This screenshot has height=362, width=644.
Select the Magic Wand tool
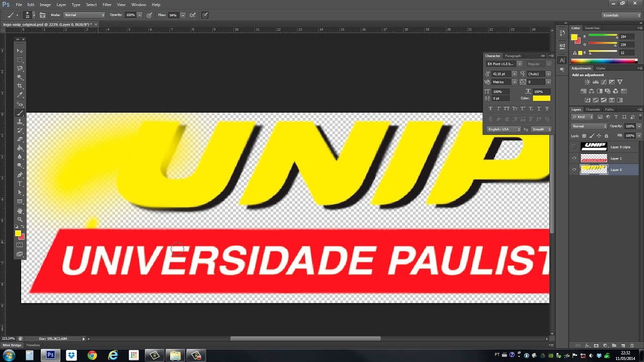(20, 77)
